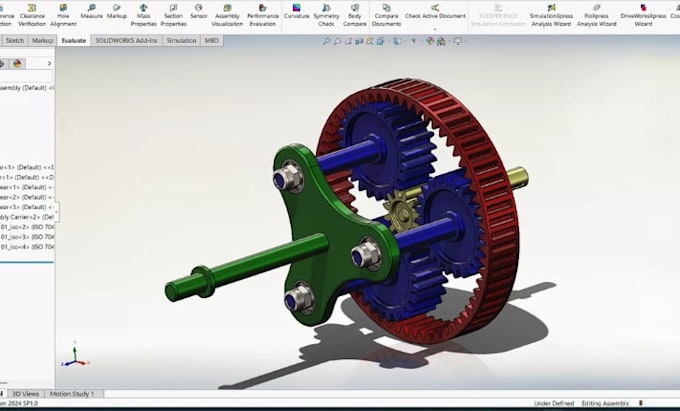Switch to the Markup tab

point(42,40)
